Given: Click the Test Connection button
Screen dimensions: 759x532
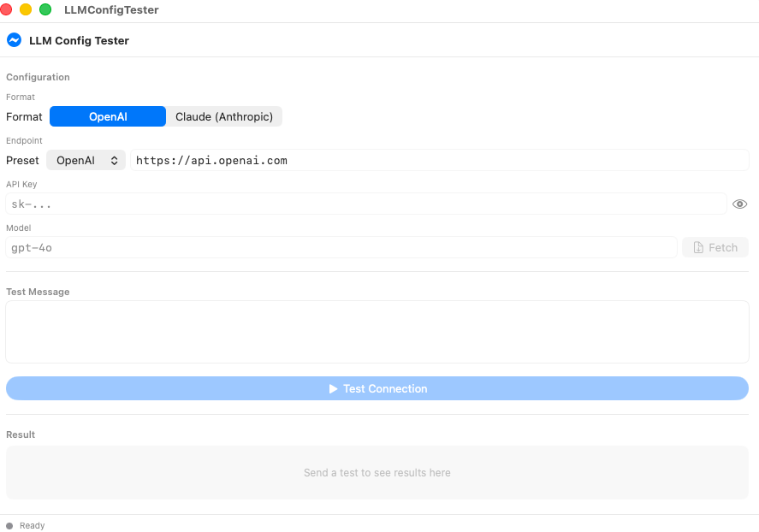Looking at the screenshot, I should 377,388.
